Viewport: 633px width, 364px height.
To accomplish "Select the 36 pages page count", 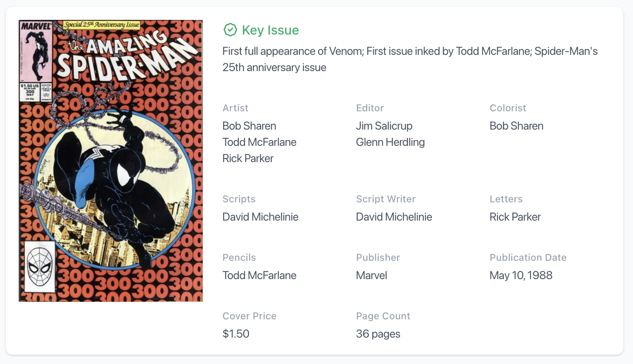I will pyautogui.click(x=378, y=334).
